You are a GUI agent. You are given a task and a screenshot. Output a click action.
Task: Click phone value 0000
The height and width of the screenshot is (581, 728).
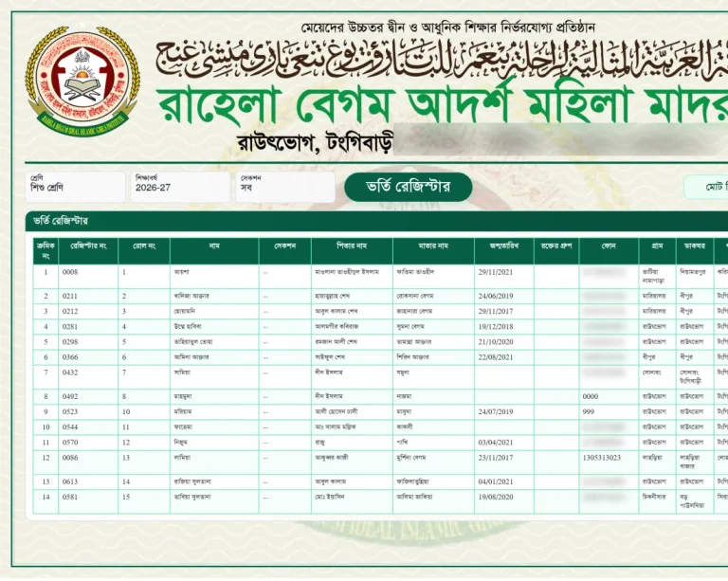point(591,397)
